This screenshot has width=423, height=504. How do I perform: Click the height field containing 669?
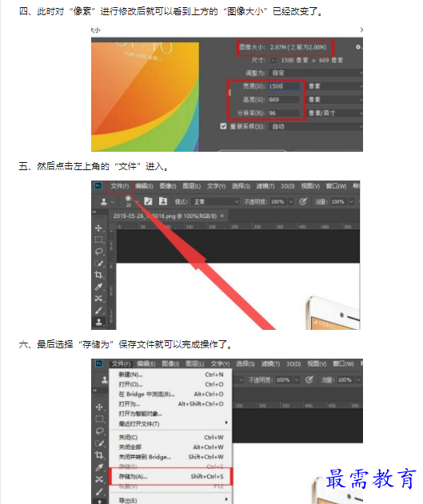pyautogui.click(x=284, y=100)
